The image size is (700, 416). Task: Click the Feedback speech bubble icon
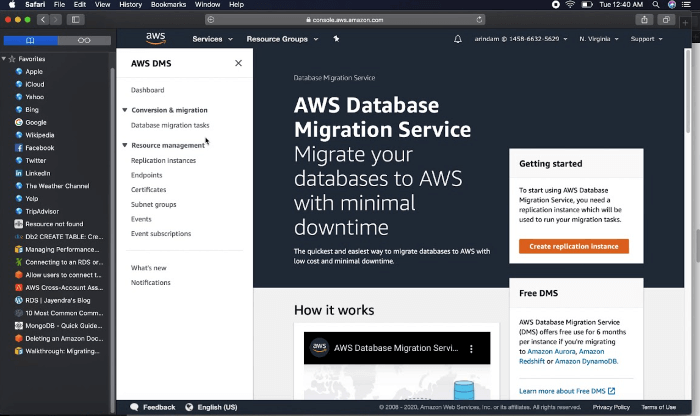pyautogui.click(x=134, y=407)
